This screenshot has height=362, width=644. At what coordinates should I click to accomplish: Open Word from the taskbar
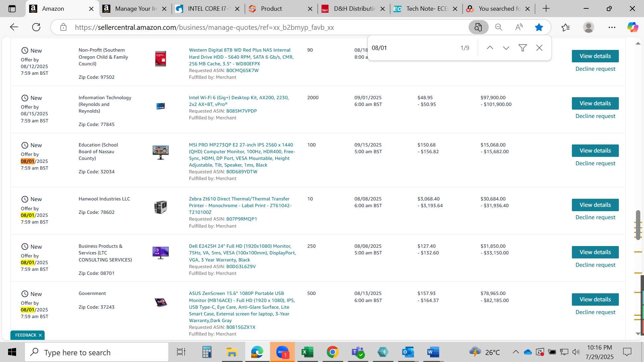(433, 352)
